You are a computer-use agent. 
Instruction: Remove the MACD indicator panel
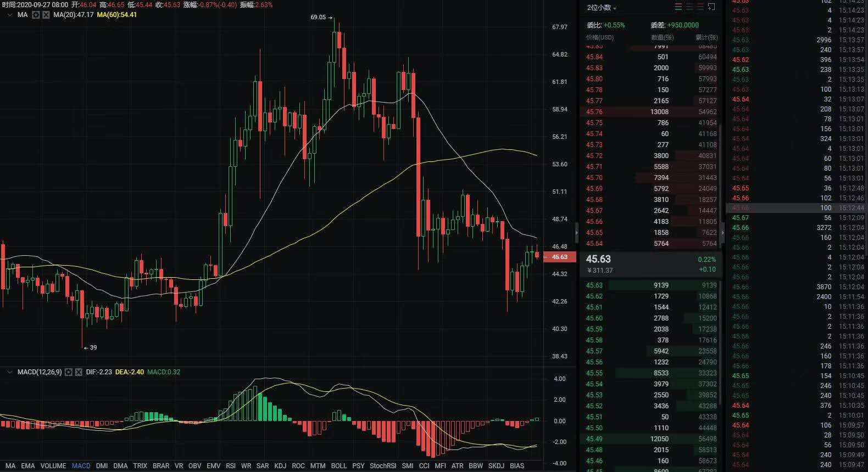click(x=79, y=372)
